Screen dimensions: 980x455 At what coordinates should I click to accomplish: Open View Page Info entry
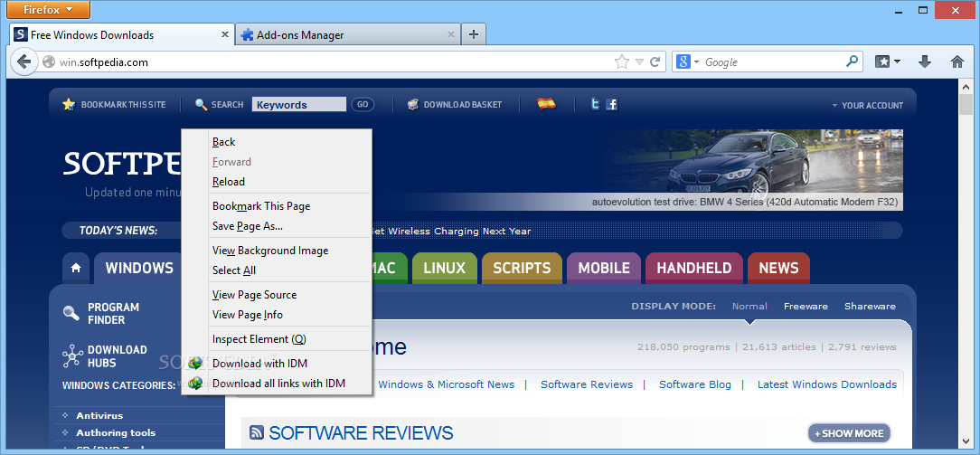pos(277,315)
